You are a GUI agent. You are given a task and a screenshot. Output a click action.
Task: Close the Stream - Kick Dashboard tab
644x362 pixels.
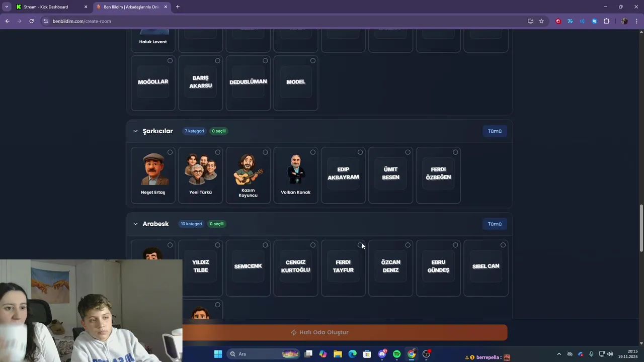86,7
